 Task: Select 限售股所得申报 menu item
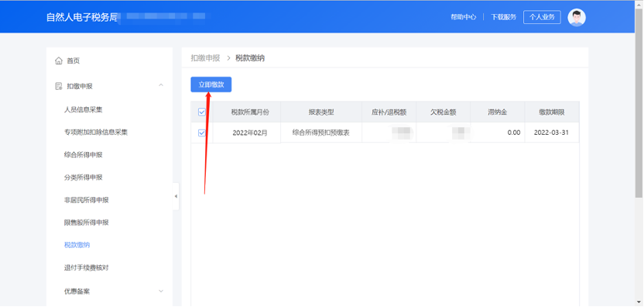pos(87,222)
